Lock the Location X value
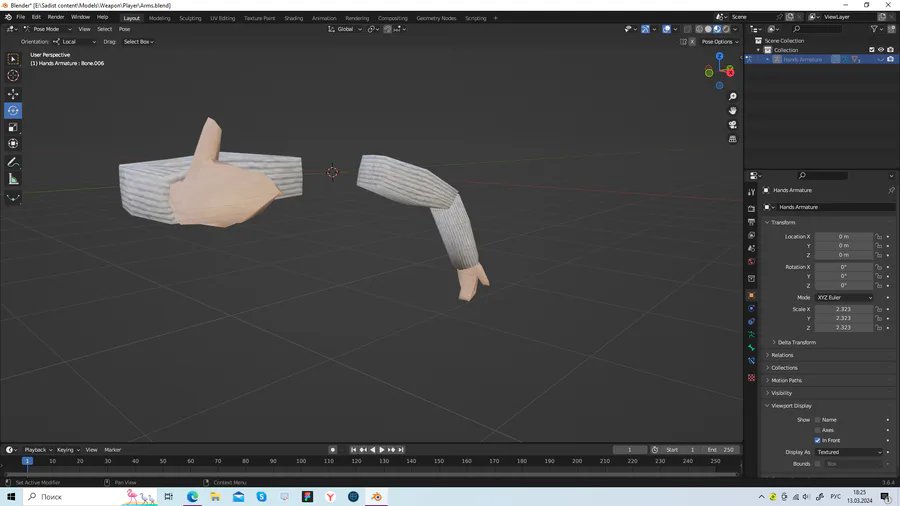The height and width of the screenshot is (506, 900). point(879,236)
